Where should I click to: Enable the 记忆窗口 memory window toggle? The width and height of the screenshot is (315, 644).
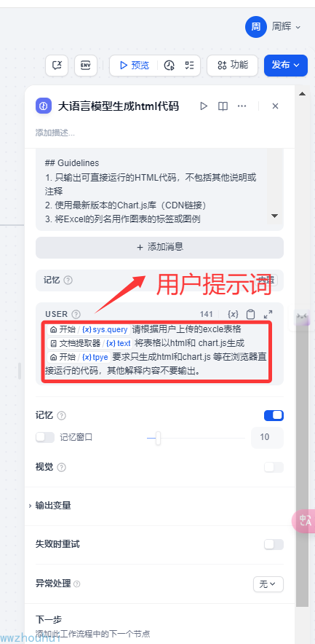45,437
